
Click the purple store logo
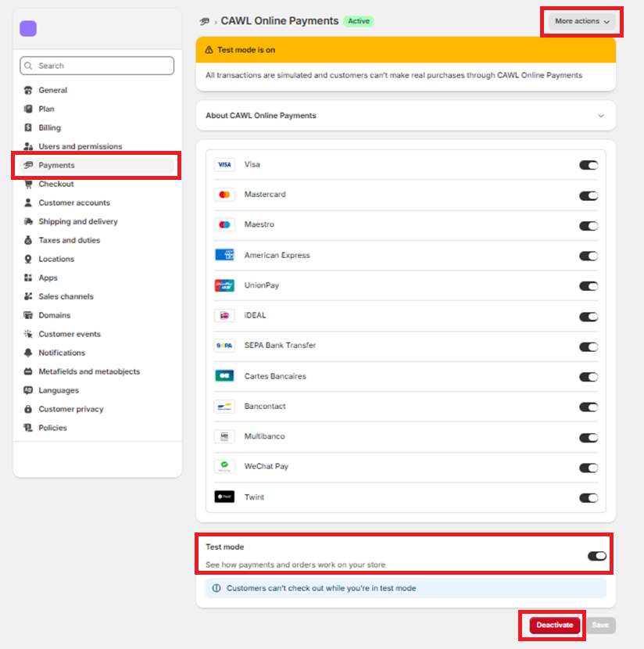(x=27, y=28)
